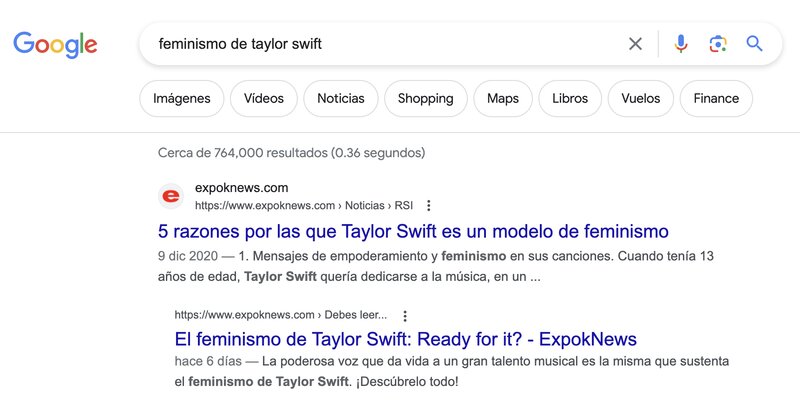Viewport: 800px width, 412px height.
Task: Start voice search with microphone icon
Action: point(680,44)
